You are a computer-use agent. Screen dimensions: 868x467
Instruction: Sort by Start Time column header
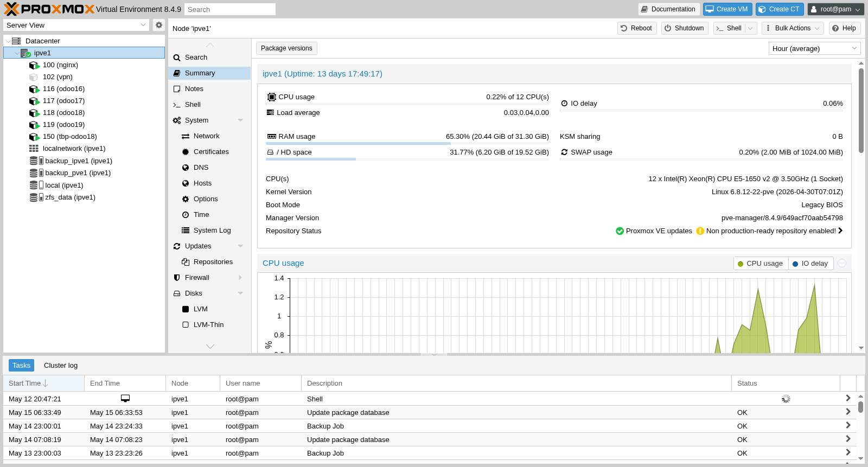43,383
